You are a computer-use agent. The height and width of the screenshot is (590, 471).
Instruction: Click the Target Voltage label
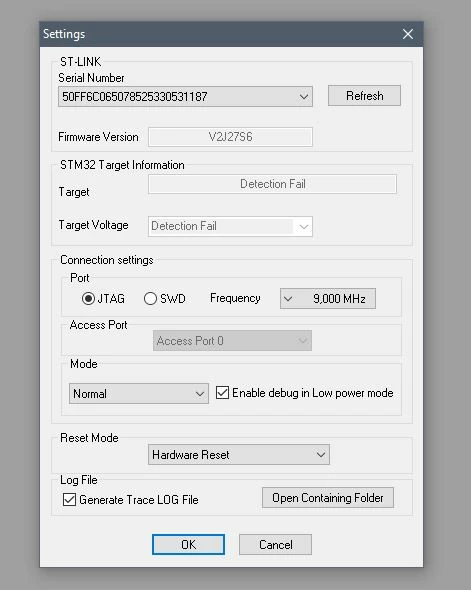[x=94, y=225]
